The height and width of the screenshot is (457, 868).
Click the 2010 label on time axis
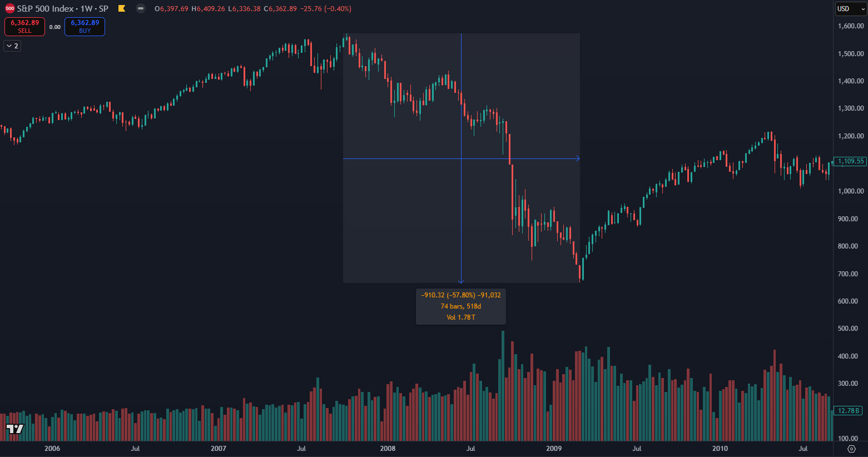720,449
